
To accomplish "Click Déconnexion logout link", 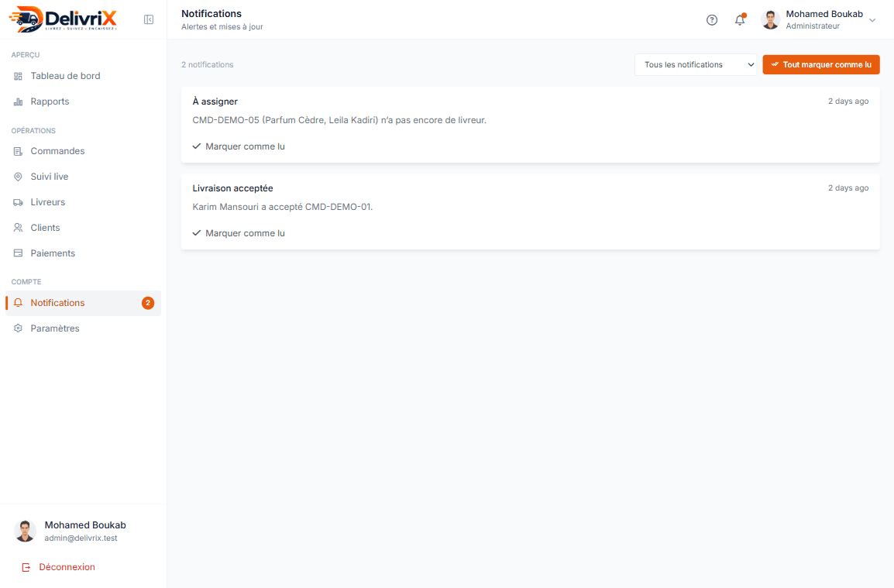I will click(x=59, y=567).
